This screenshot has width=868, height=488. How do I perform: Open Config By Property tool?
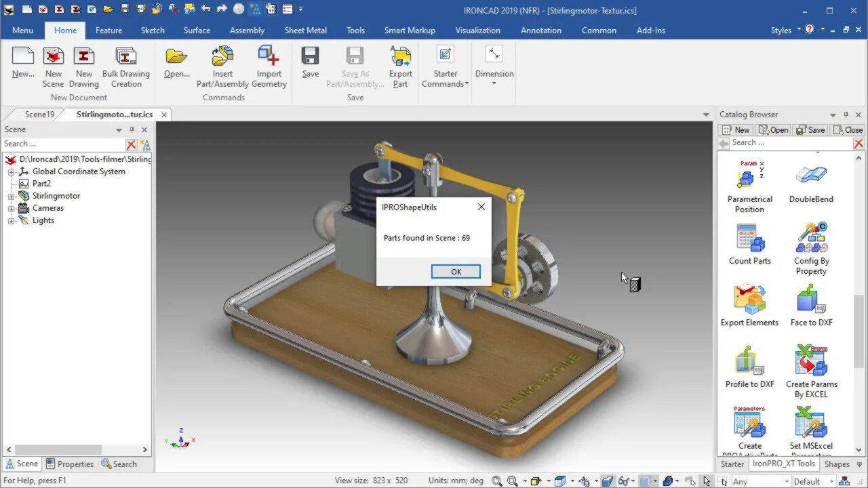point(811,239)
